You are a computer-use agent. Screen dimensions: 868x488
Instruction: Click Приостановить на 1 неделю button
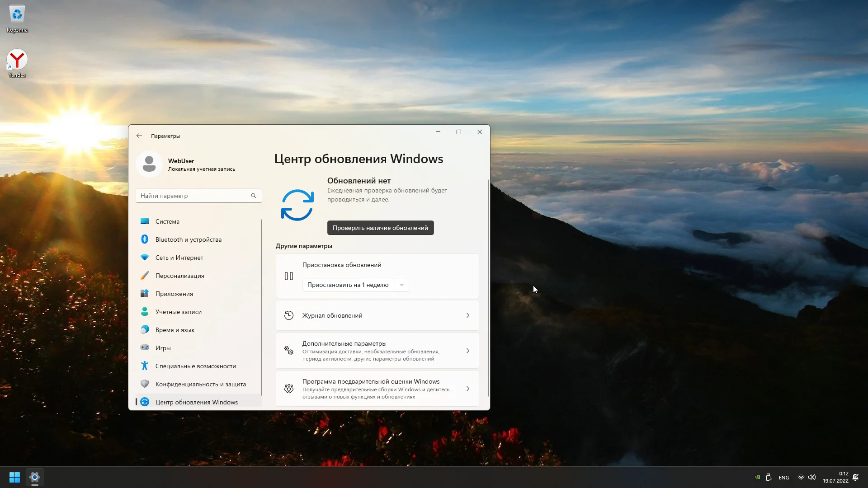click(348, 285)
